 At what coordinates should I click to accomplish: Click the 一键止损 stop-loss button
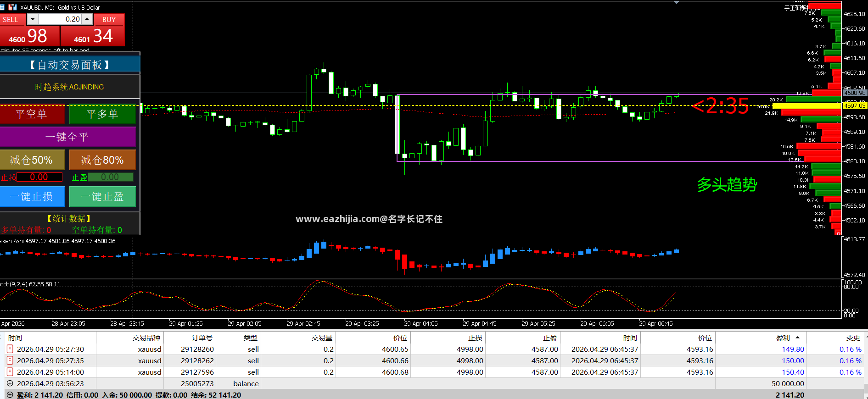pos(32,196)
